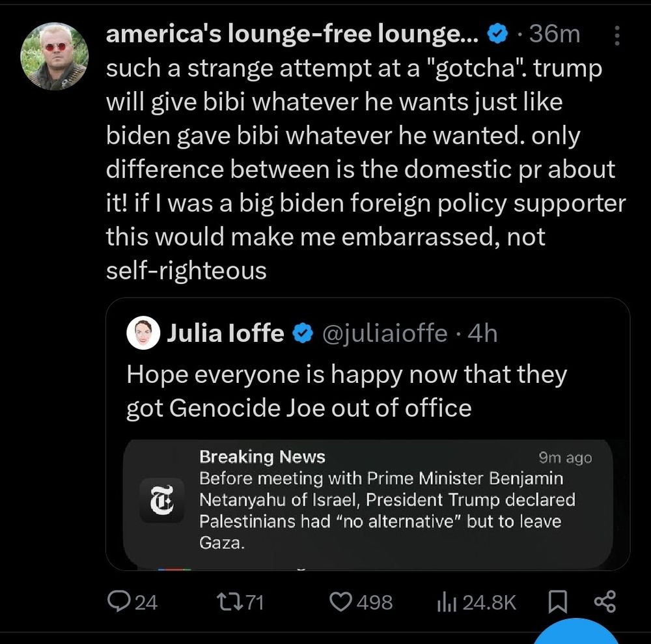Click the 36m post timestamp
Image resolution: width=651 pixels, height=644 pixels.
click(x=555, y=35)
